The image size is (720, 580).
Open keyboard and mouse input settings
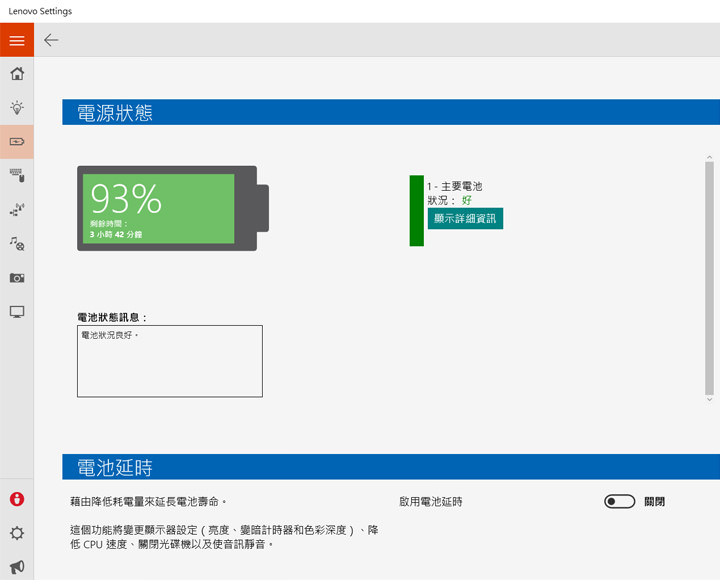[x=17, y=175]
